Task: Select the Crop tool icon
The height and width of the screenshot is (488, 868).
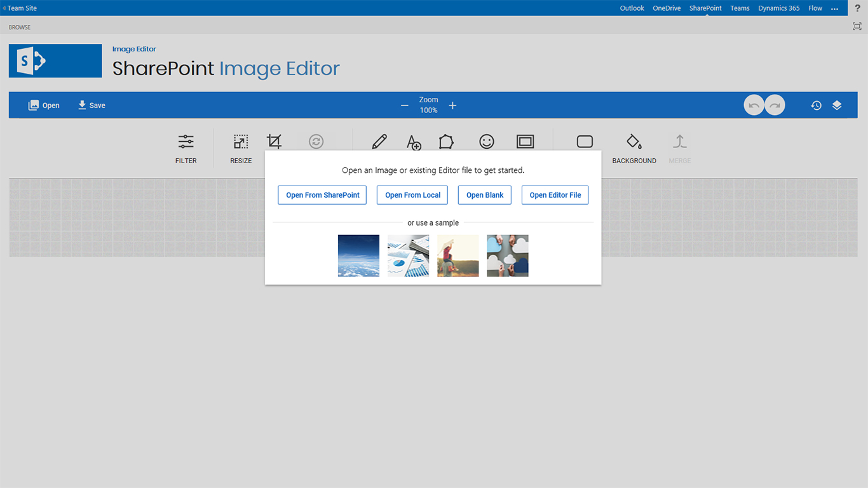Action: (x=275, y=141)
